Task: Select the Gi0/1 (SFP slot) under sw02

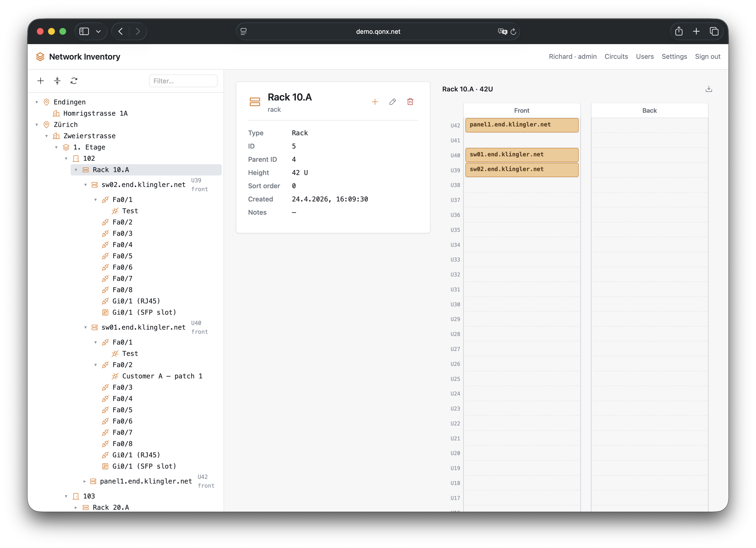Action: [x=144, y=312]
